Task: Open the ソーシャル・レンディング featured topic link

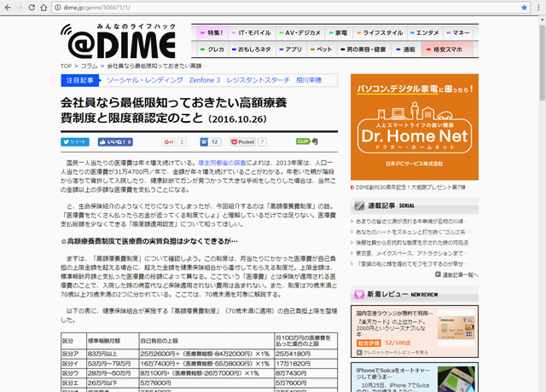Action: tap(136, 80)
